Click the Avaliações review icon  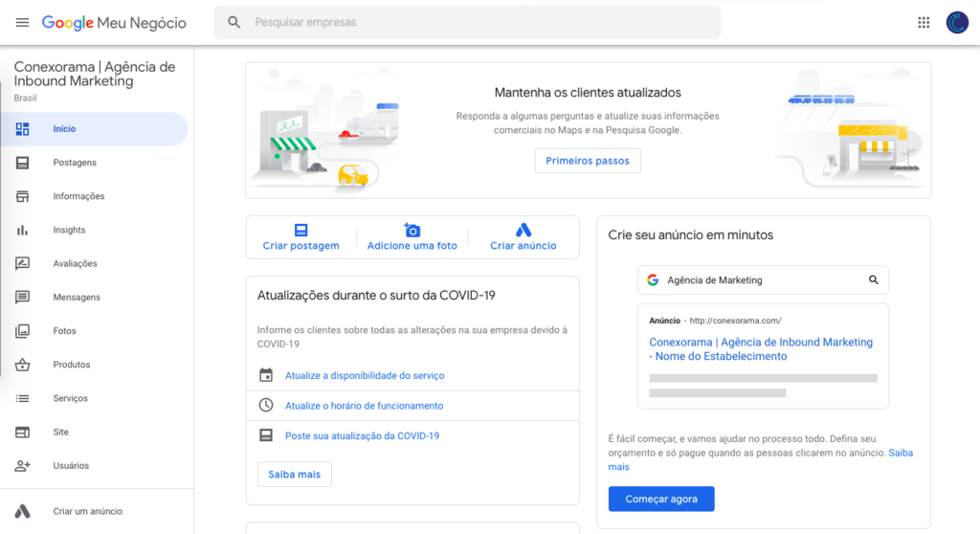tap(23, 263)
